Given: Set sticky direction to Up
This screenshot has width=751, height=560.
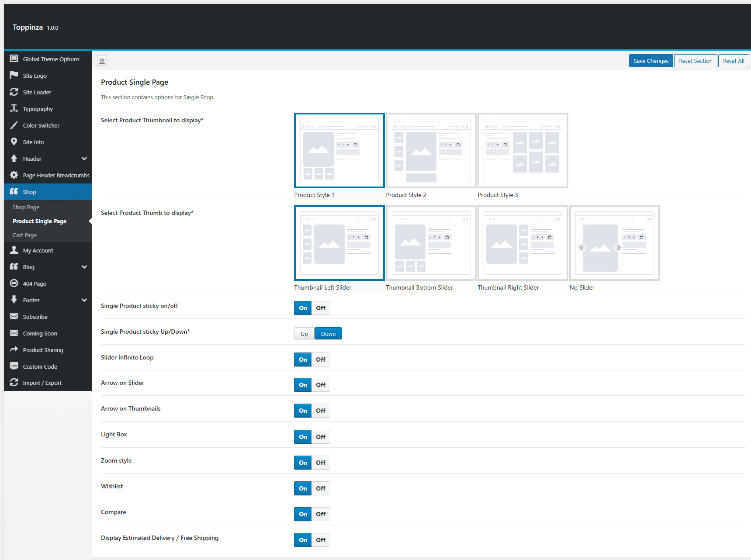Looking at the screenshot, I should (304, 334).
